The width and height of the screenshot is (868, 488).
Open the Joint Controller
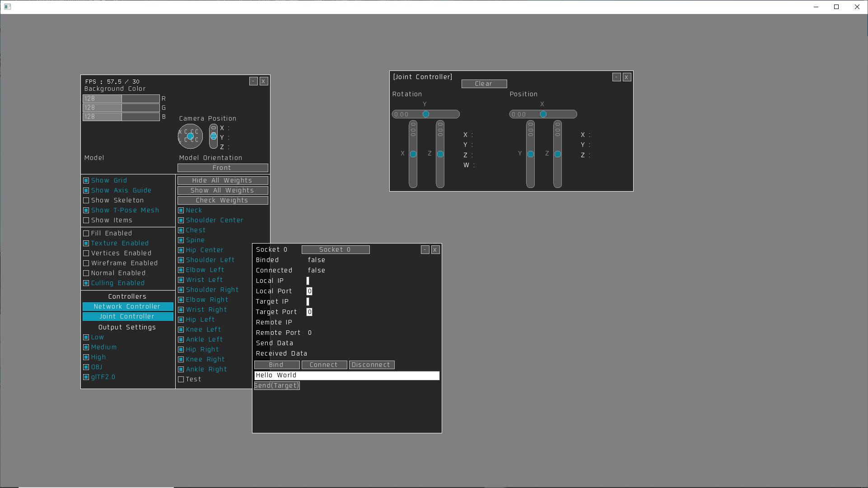tap(128, 317)
